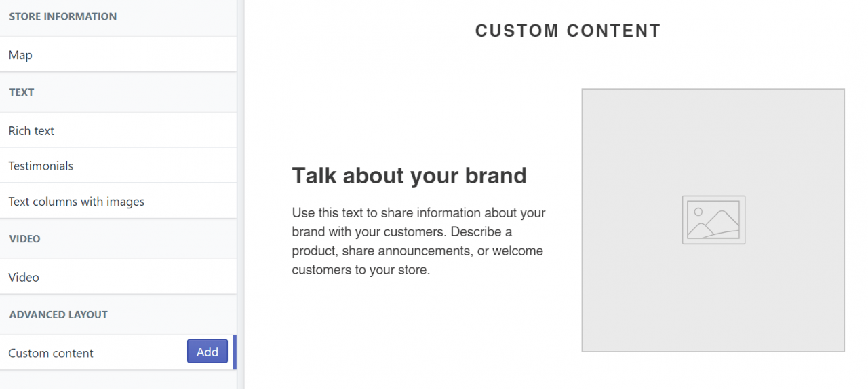Click the sun circle inside placeholder icon
868x389 pixels.
(698, 212)
